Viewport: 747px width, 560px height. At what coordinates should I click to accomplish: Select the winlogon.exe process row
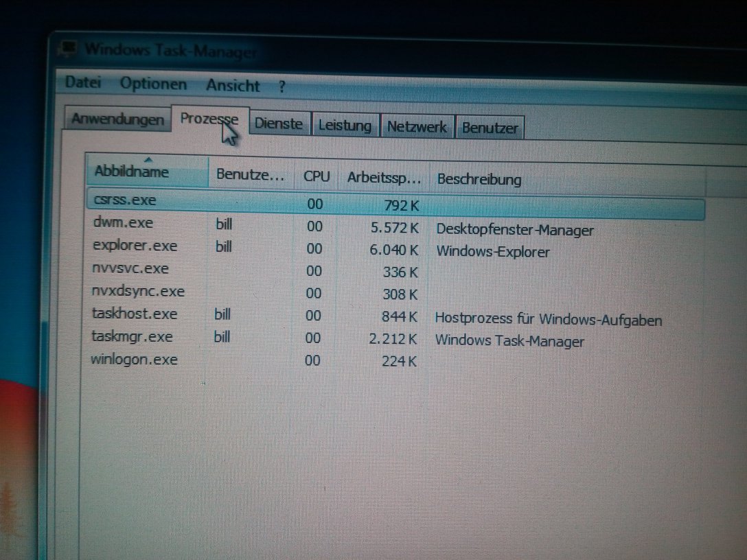pos(135,359)
